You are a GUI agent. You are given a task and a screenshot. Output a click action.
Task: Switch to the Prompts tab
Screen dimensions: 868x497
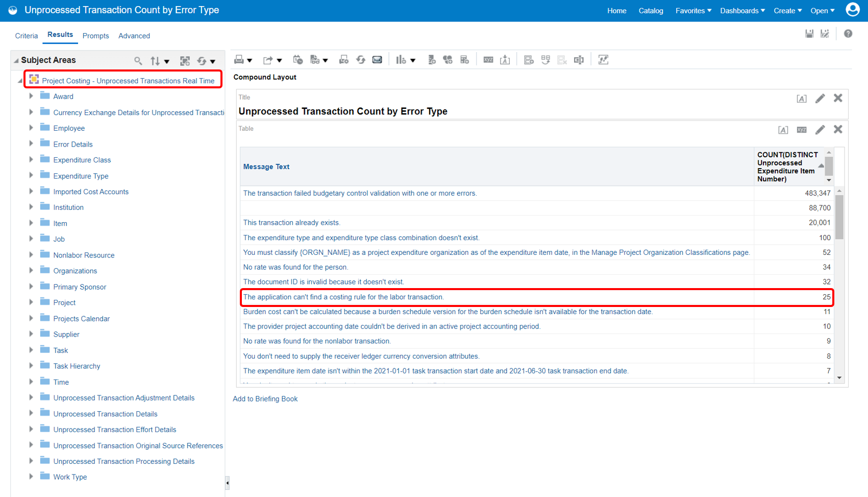point(96,36)
